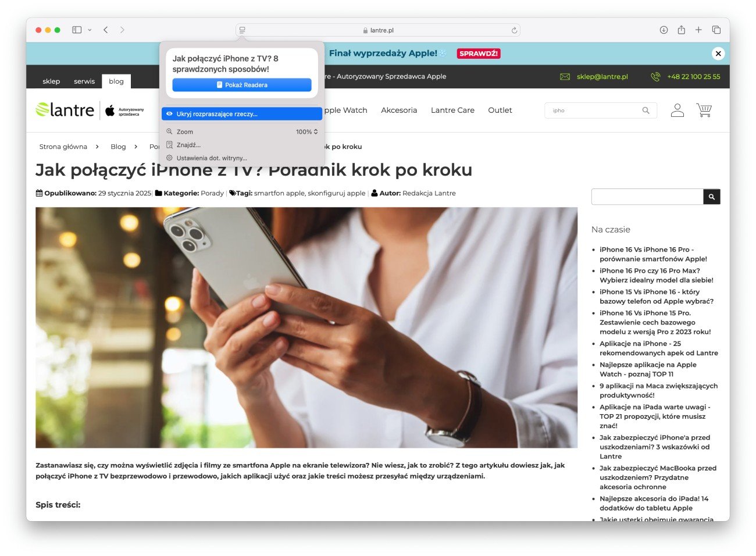Screen dimensions: 756x556
Task: Switch to the serwis tab
Action: [84, 81]
